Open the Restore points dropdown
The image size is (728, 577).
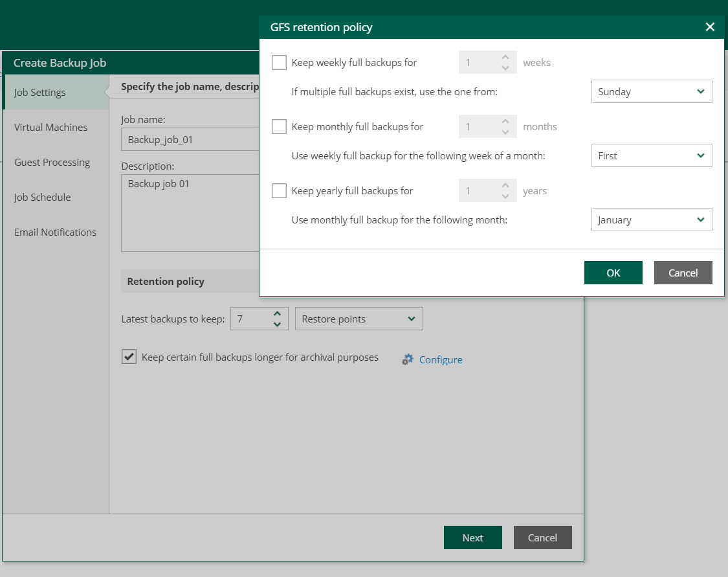click(358, 319)
